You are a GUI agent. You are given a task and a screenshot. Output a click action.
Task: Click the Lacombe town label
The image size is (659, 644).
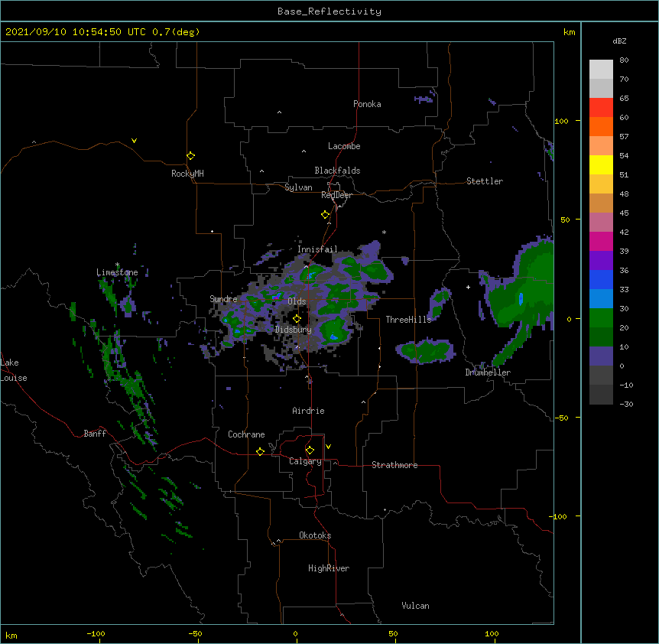pos(344,146)
